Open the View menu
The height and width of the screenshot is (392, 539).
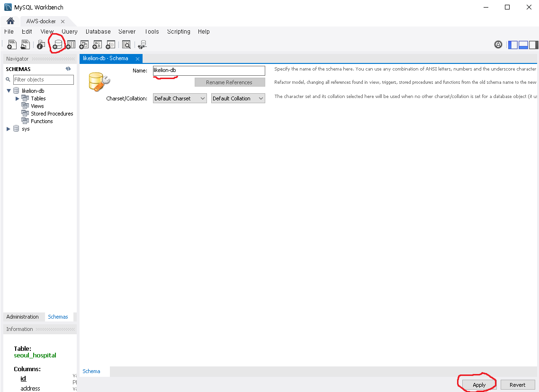click(47, 32)
